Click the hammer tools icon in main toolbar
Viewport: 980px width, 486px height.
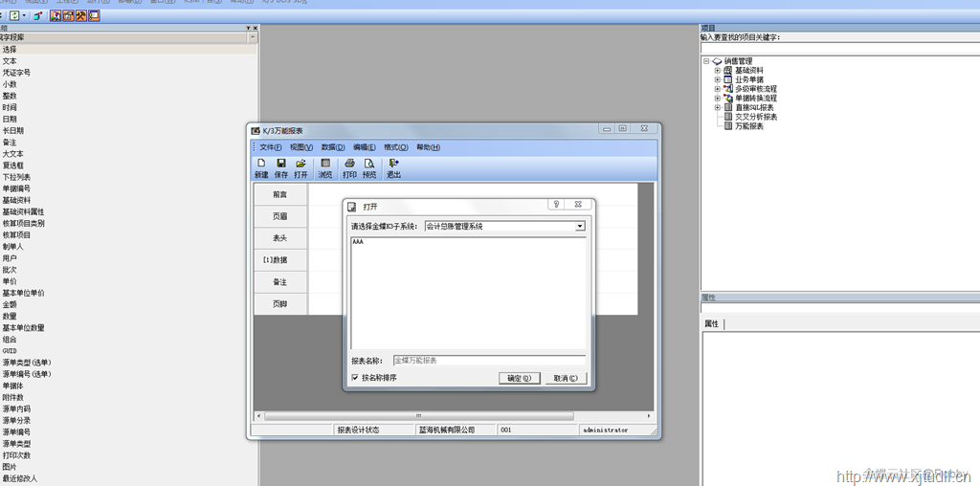pyautogui.click(x=81, y=15)
